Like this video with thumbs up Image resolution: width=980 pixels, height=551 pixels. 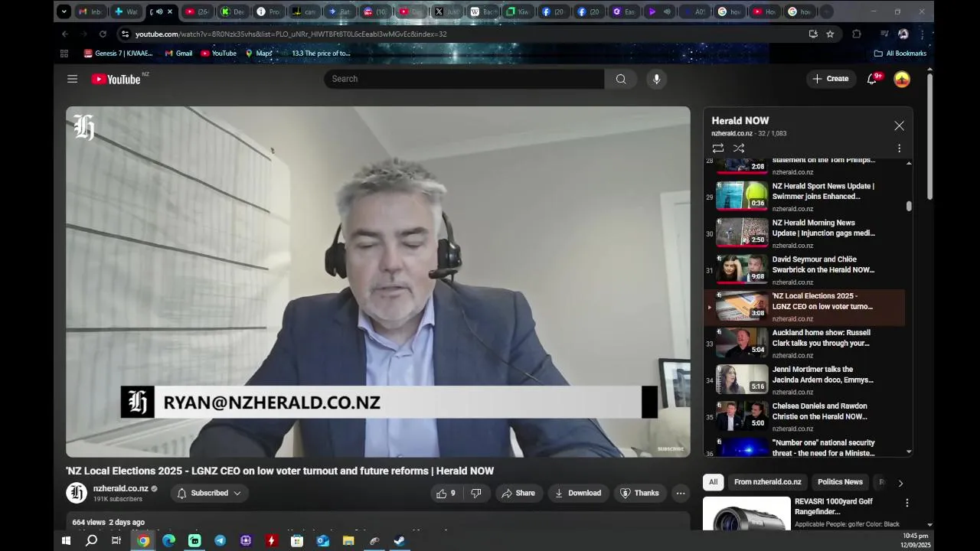pyautogui.click(x=446, y=493)
